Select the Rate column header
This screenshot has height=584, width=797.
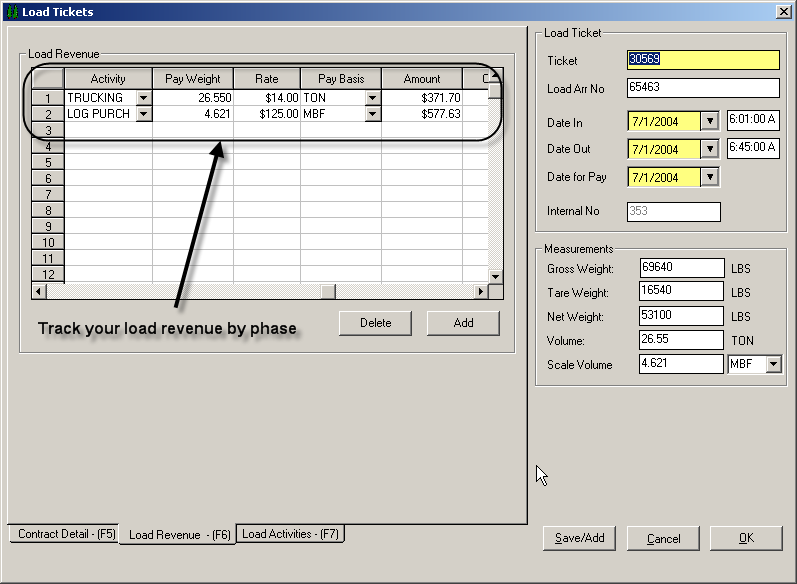click(x=267, y=79)
